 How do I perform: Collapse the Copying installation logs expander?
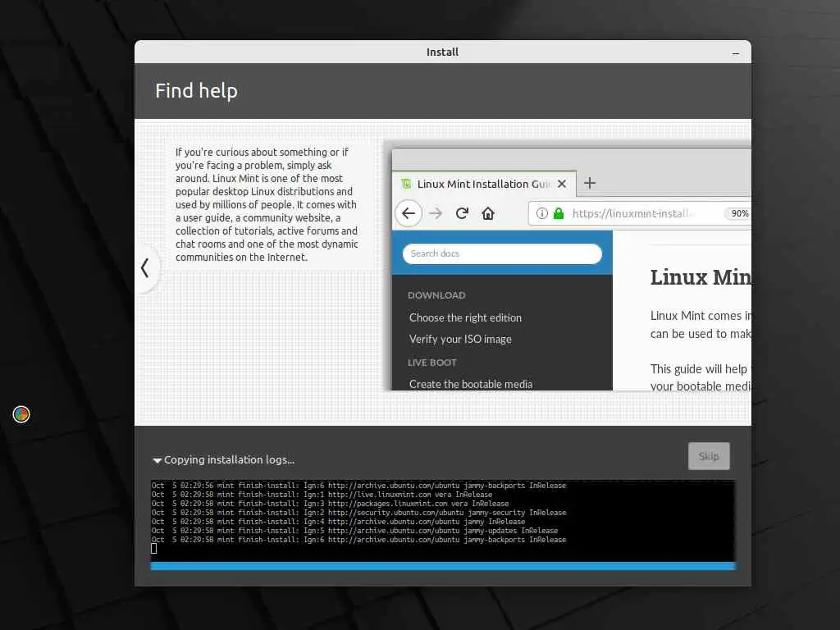(157, 460)
